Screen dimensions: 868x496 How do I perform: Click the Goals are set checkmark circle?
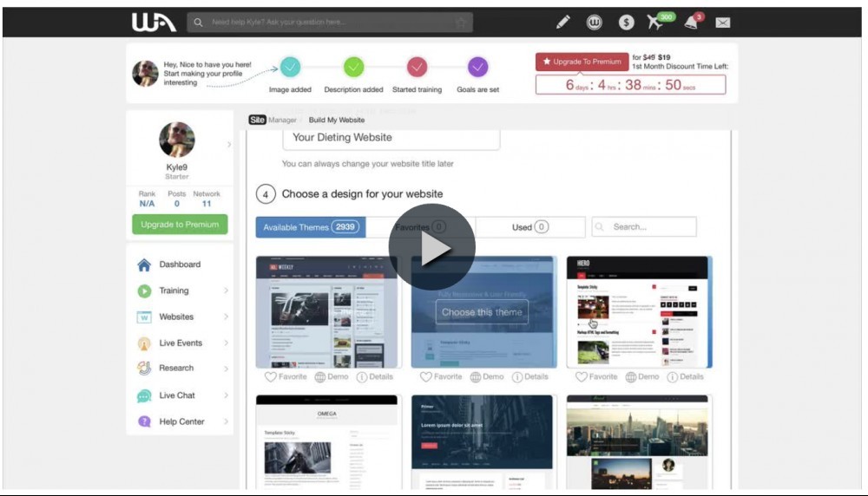477,67
